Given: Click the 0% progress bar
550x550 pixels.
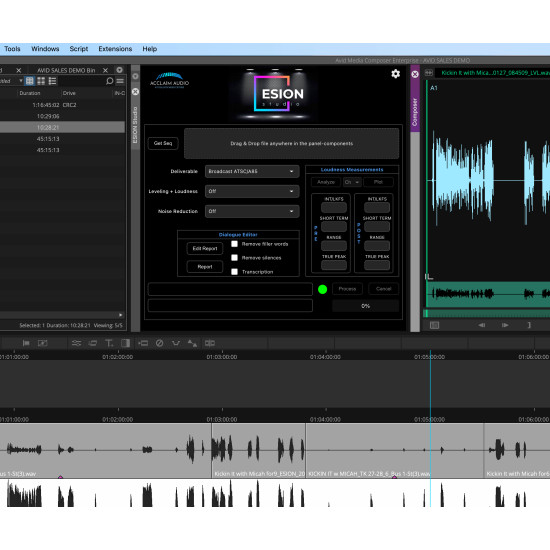Looking at the screenshot, I should pos(365,306).
